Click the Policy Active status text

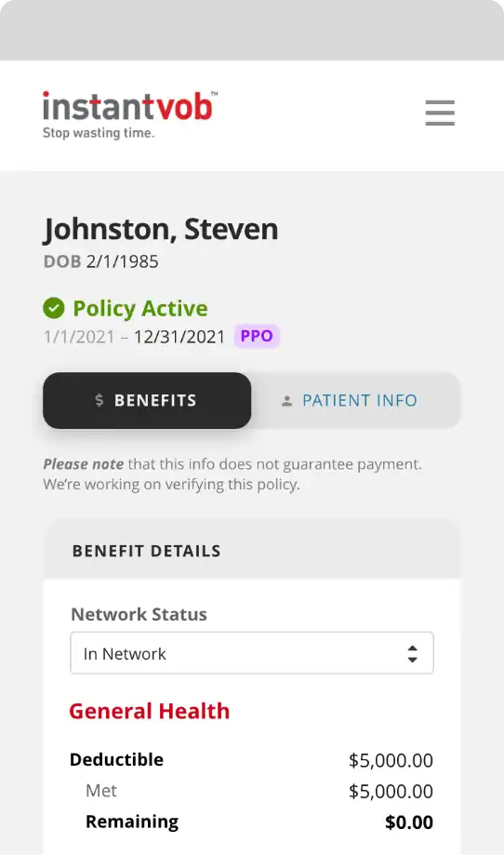pyautogui.click(x=140, y=309)
